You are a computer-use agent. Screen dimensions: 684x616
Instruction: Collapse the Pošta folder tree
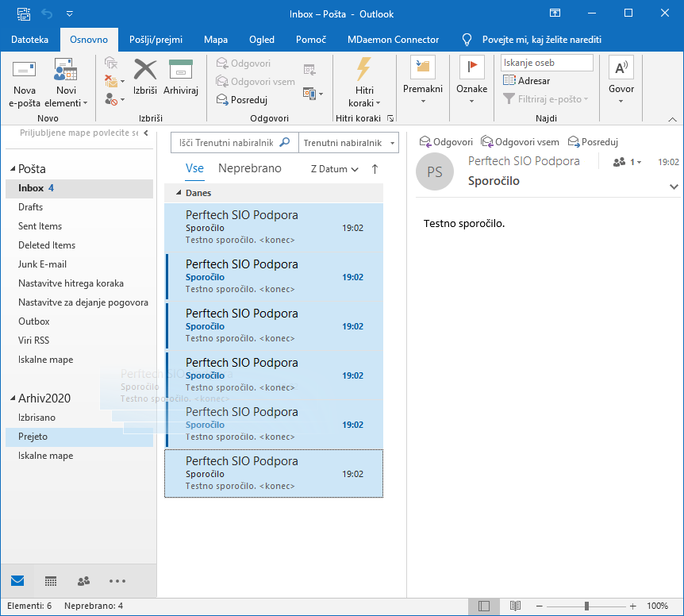click(13, 168)
